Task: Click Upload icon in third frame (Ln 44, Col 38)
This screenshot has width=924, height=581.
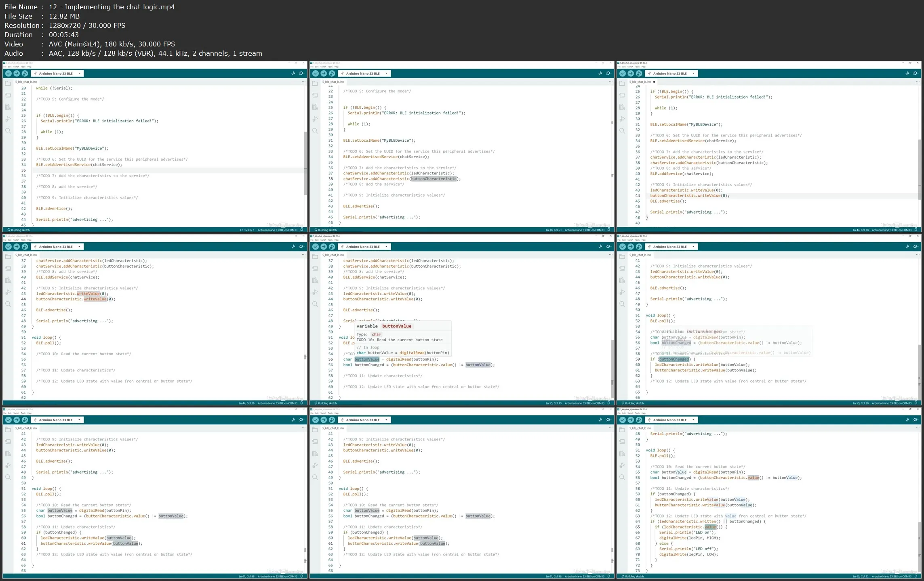Action: point(631,73)
